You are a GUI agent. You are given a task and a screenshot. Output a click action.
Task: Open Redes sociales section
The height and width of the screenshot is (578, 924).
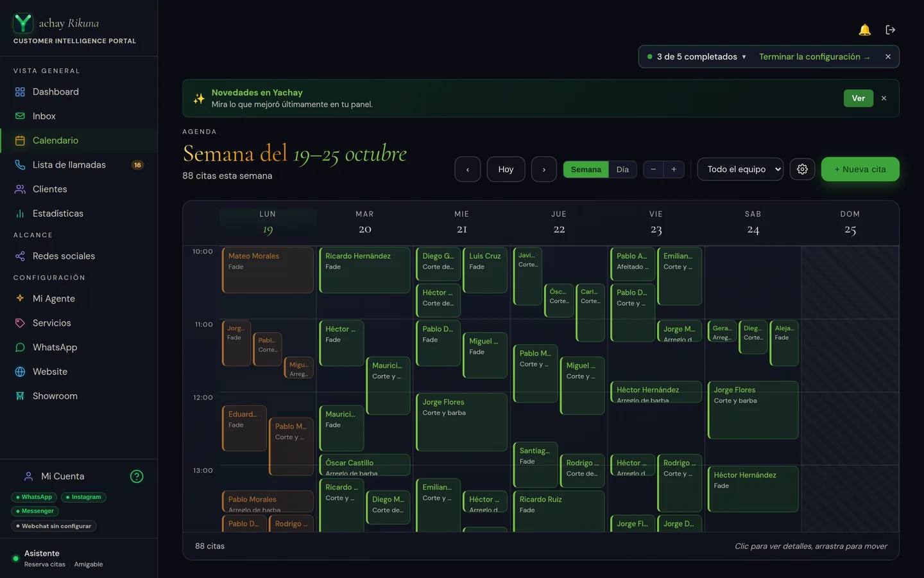tap(79, 256)
